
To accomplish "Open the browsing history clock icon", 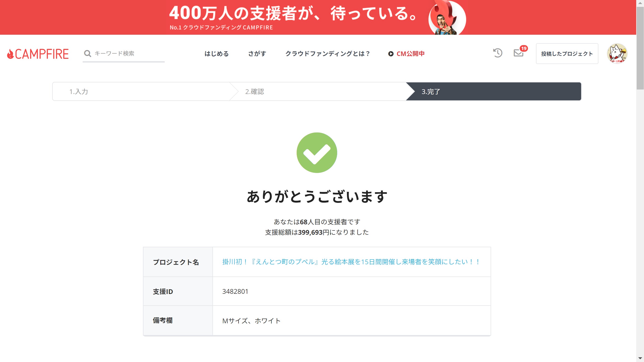I will [497, 53].
